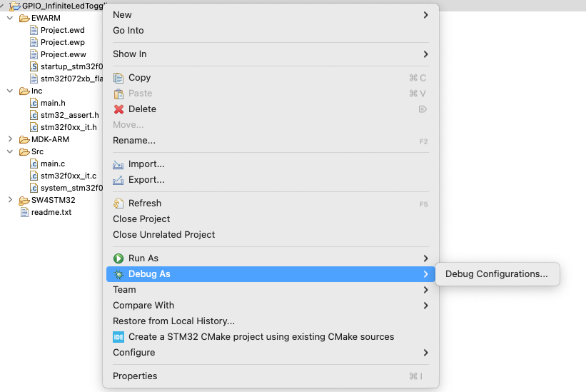Click the Refresh icon
The height and width of the screenshot is (392, 586).
coord(118,203)
